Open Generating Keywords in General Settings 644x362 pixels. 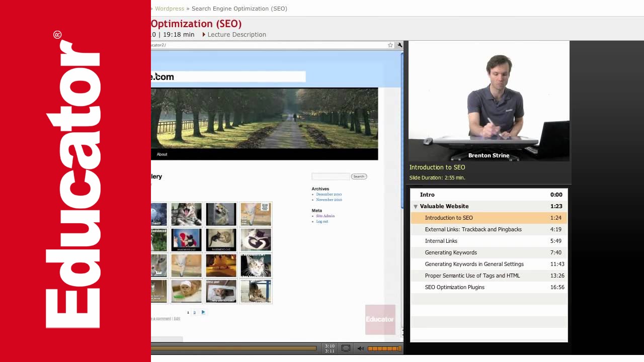tap(489, 264)
